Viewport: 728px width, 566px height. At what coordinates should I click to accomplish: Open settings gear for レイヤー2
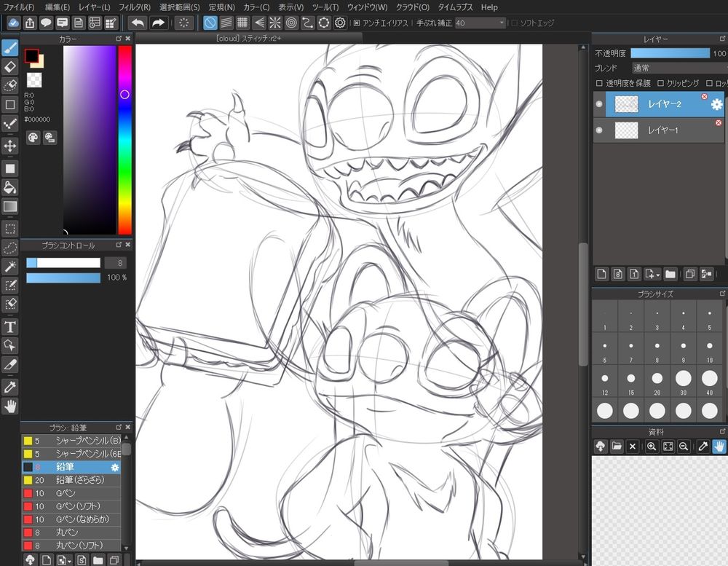[716, 105]
